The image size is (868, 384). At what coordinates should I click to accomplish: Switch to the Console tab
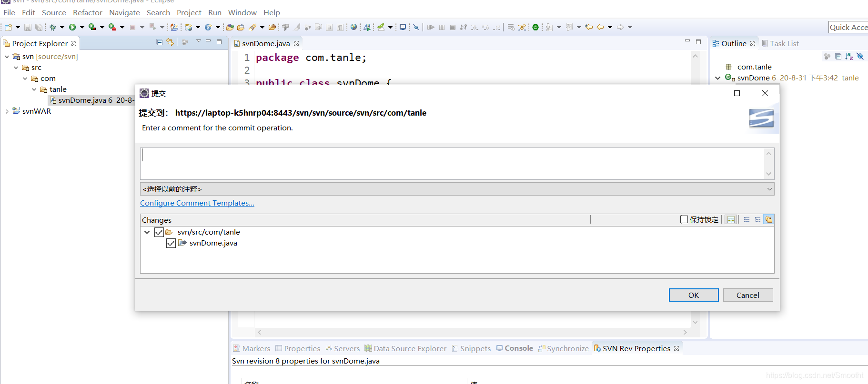point(515,348)
